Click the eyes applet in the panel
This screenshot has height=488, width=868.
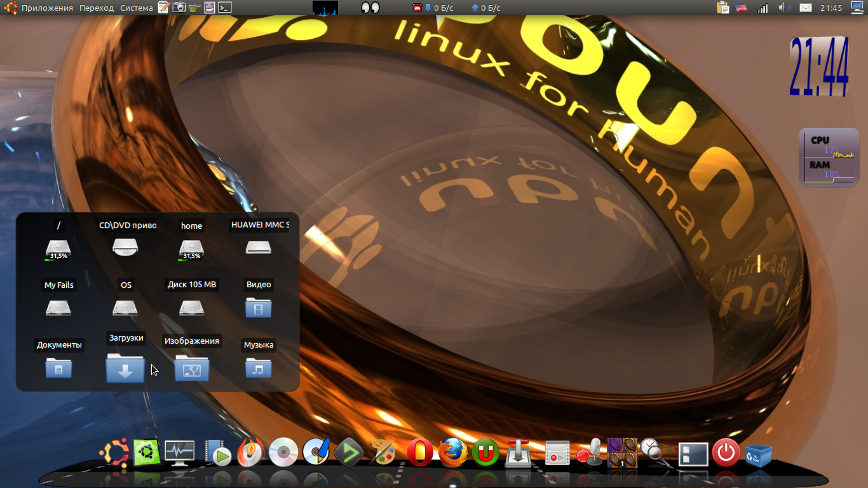point(370,8)
